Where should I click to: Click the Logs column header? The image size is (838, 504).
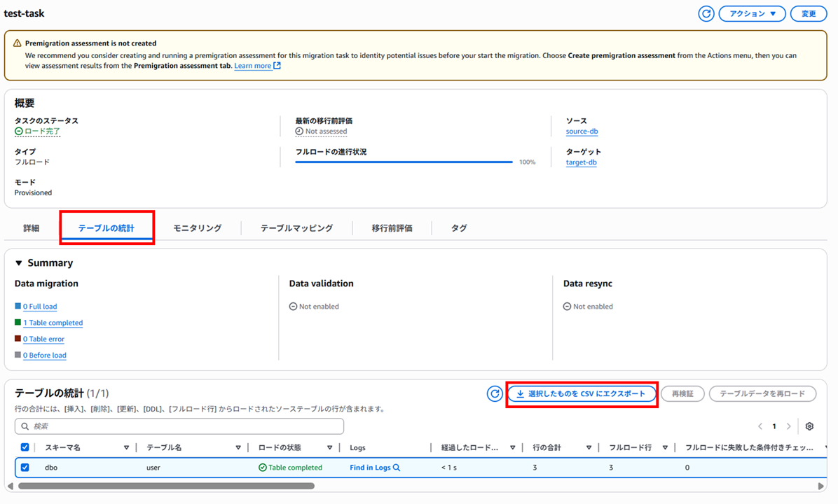click(357, 448)
